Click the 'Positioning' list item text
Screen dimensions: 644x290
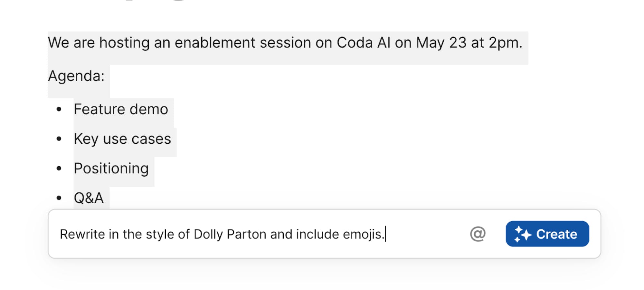click(111, 169)
